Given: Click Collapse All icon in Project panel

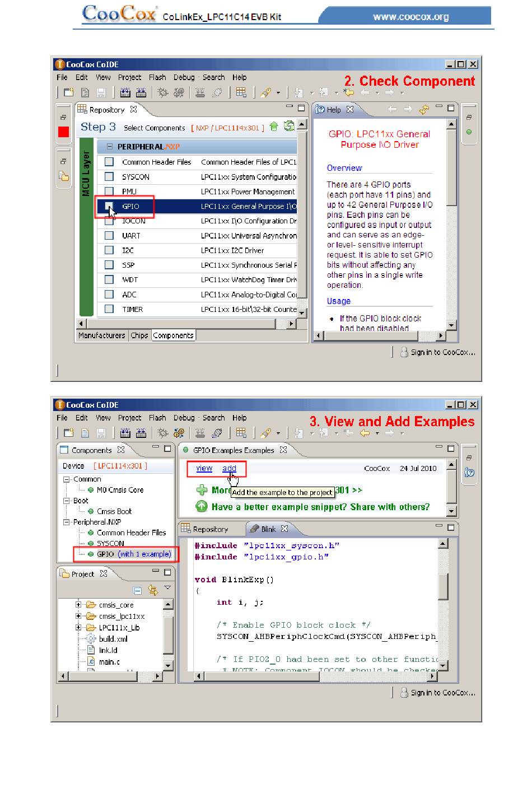Looking at the screenshot, I should click(x=138, y=590).
